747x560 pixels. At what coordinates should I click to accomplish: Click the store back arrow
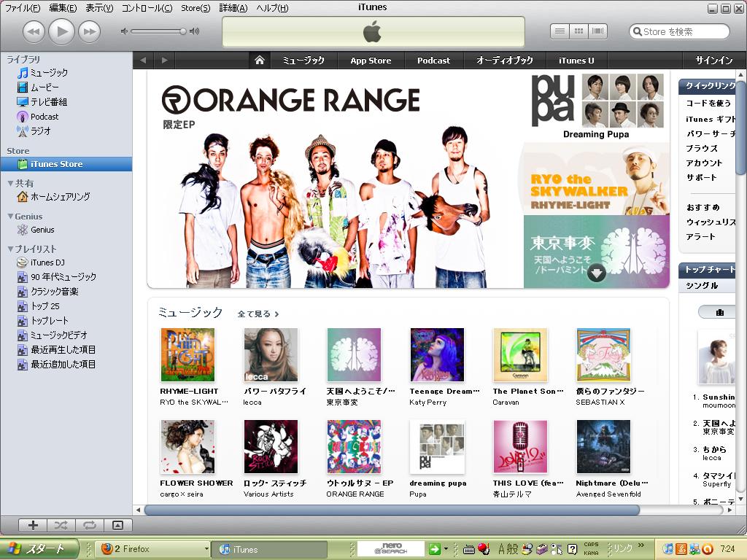(x=144, y=61)
